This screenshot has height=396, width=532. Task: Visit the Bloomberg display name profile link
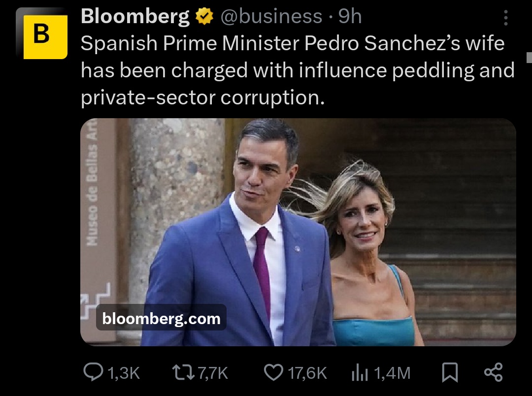pyautogui.click(x=135, y=17)
